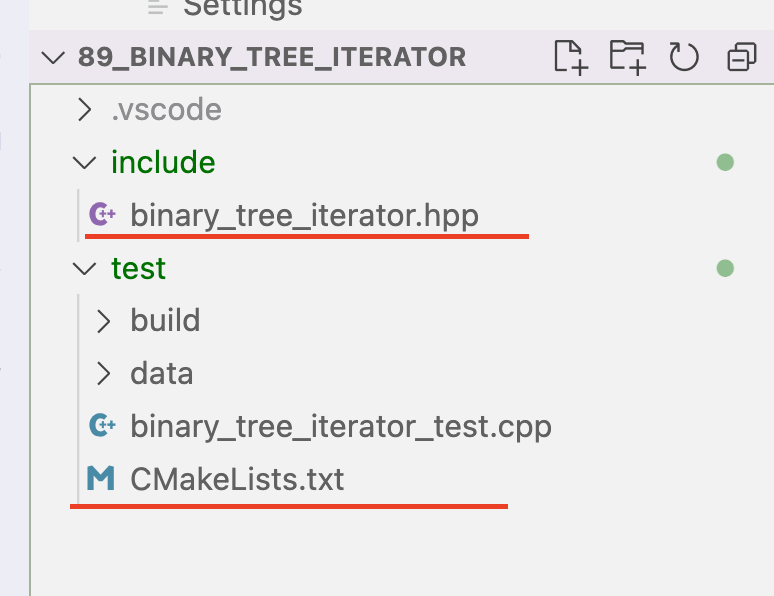
Task: Click the New File icon
Action: click(x=571, y=57)
